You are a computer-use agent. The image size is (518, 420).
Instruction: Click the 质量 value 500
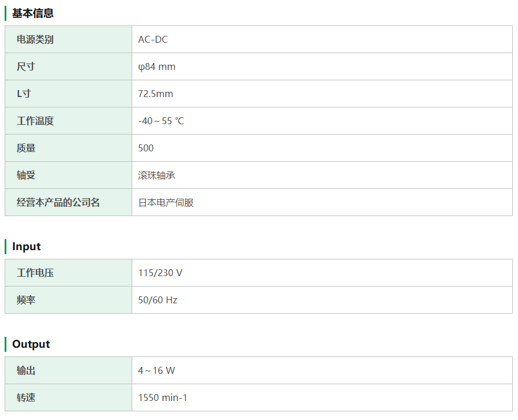(x=146, y=148)
